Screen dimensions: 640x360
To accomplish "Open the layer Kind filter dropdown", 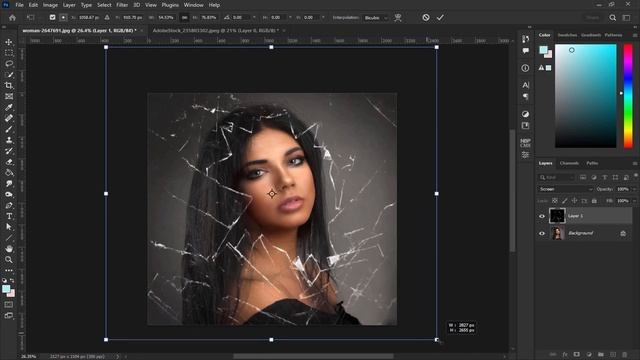I will tap(556, 178).
